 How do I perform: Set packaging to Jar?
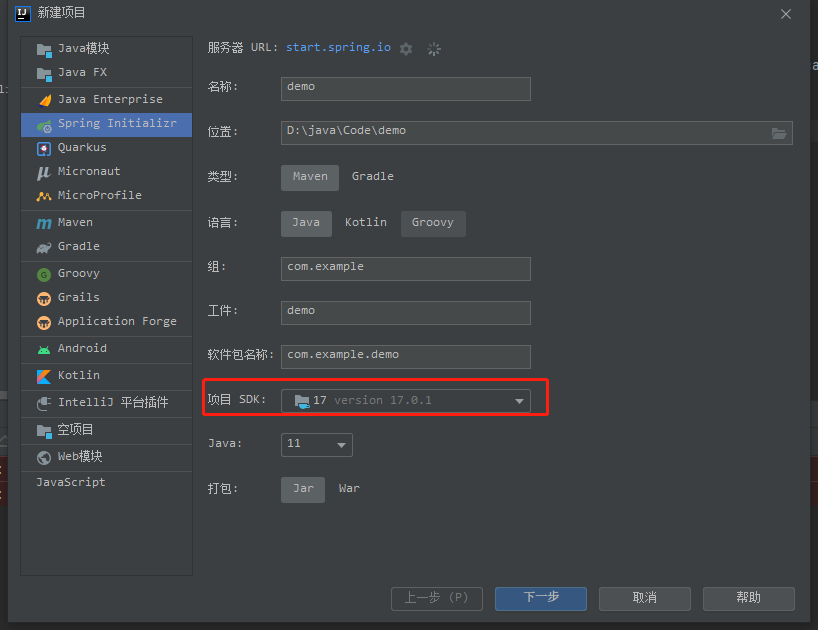click(303, 489)
